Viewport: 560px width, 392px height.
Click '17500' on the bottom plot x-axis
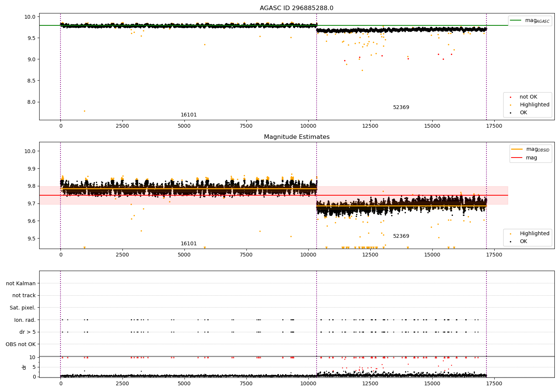pos(494,383)
